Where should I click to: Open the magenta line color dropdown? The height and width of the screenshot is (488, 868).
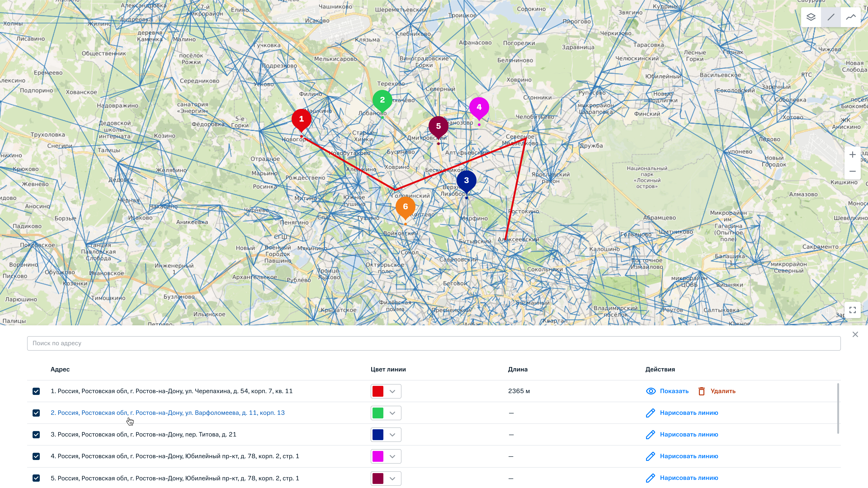coord(392,456)
